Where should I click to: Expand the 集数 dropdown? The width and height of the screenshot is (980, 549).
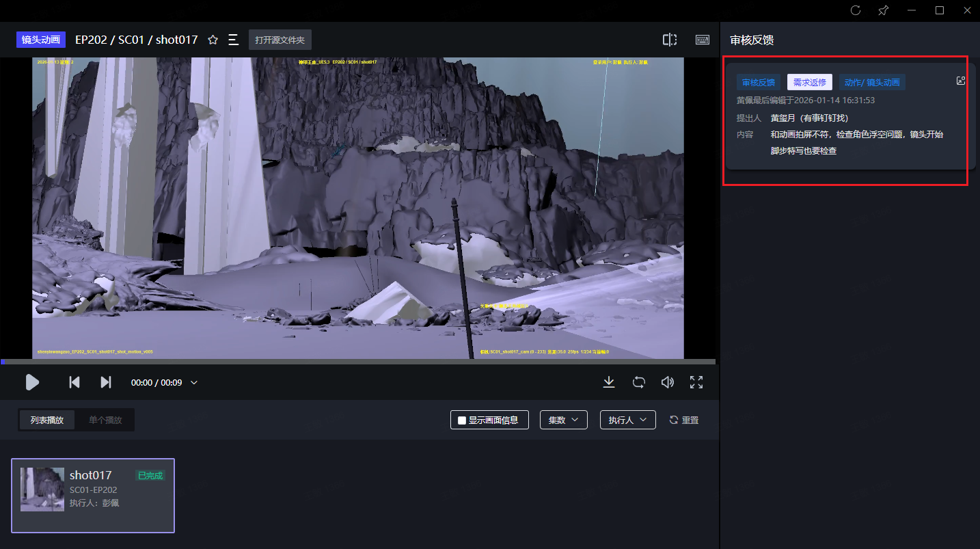coord(563,420)
